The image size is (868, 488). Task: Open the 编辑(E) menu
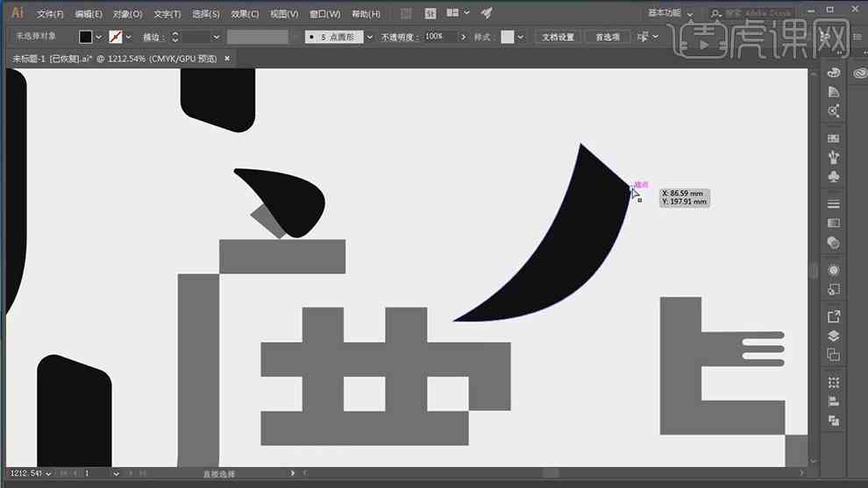[x=89, y=14]
